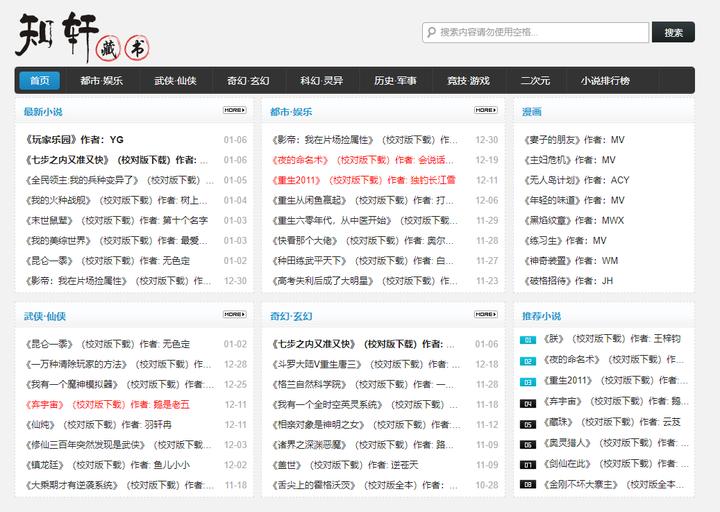The height and width of the screenshot is (512, 720).
Task: Click 推荐小说 section heading
Action: click(541, 316)
